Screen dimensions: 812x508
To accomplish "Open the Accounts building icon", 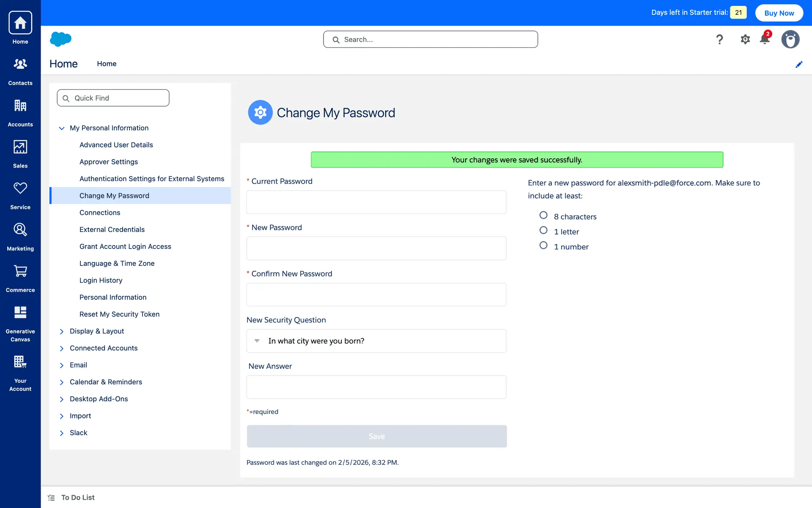I will click(x=20, y=106).
